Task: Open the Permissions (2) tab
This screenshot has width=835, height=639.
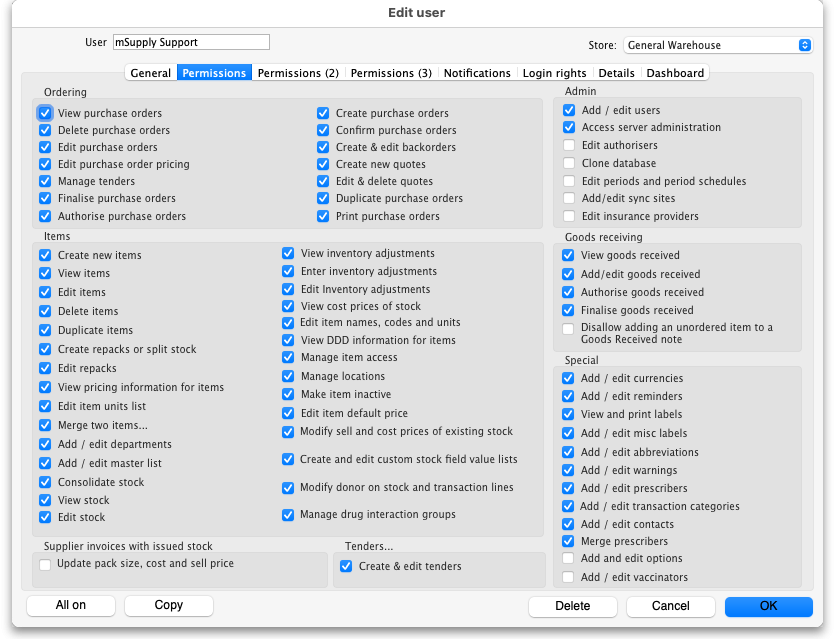Action: pos(298,73)
